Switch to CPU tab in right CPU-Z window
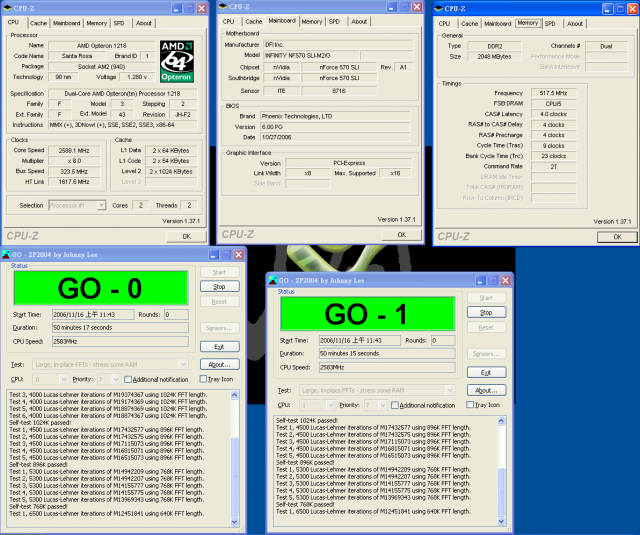Viewport: 640px width, 535px height. [444, 24]
